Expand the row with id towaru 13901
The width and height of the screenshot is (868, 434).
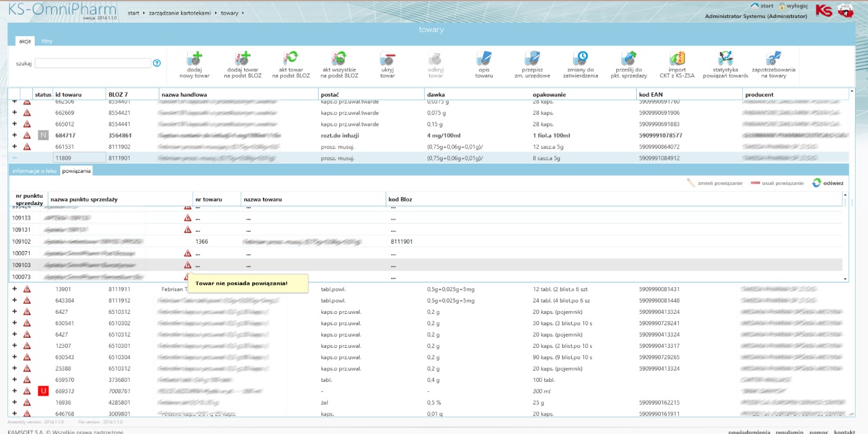click(15, 289)
